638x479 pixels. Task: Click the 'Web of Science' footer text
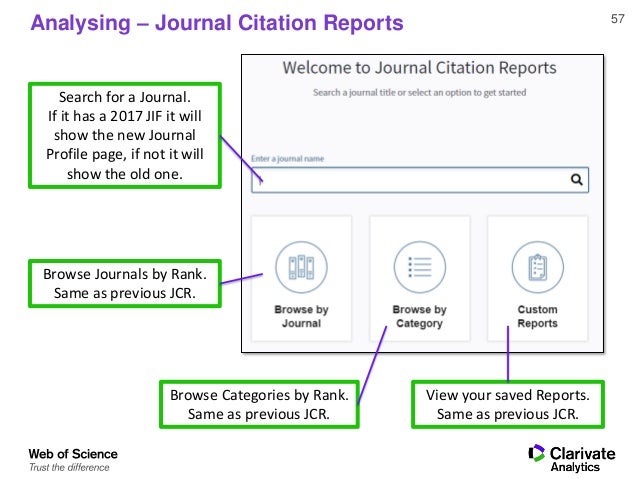coord(73,454)
